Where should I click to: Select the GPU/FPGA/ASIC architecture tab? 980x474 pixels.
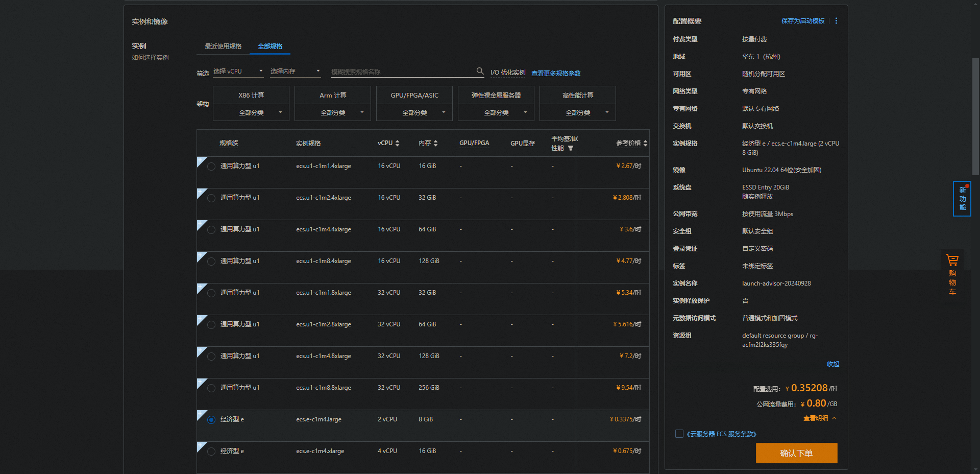point(414,96)
